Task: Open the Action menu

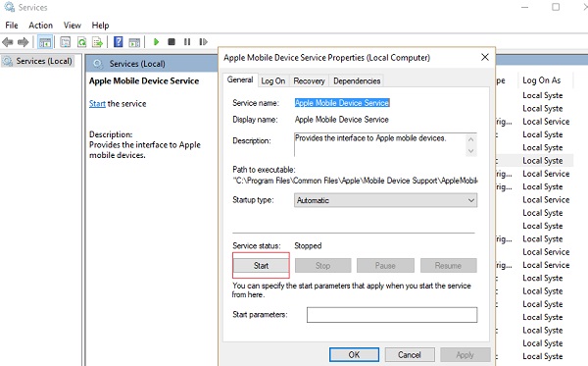Action: 40,26
